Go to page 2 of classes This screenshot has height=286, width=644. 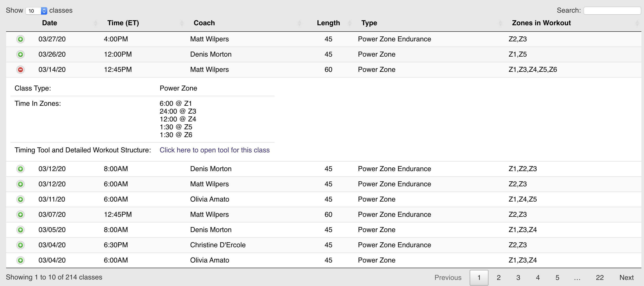tap(498, 277)
